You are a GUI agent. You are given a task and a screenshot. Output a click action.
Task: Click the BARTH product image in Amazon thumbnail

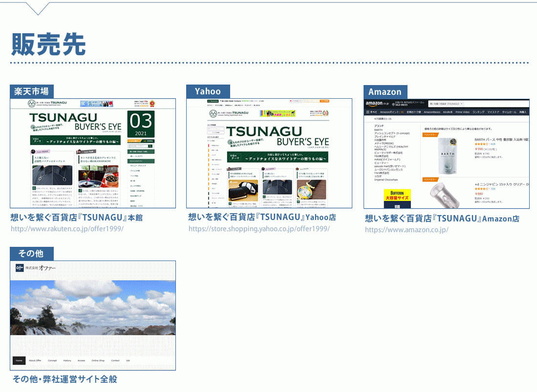[x=448, y=155]
